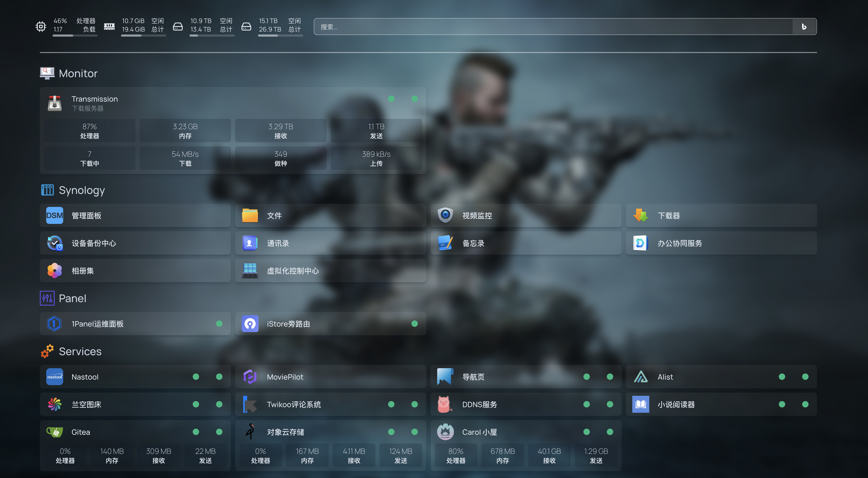Click Nastool's right status dot
Viewport: 868px width, 478px height.
[219, 377]
